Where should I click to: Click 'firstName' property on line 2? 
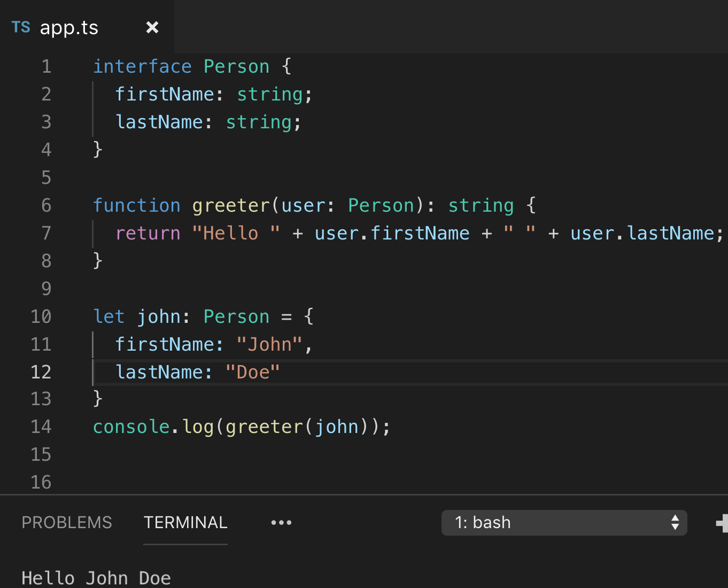pos(165,94)
